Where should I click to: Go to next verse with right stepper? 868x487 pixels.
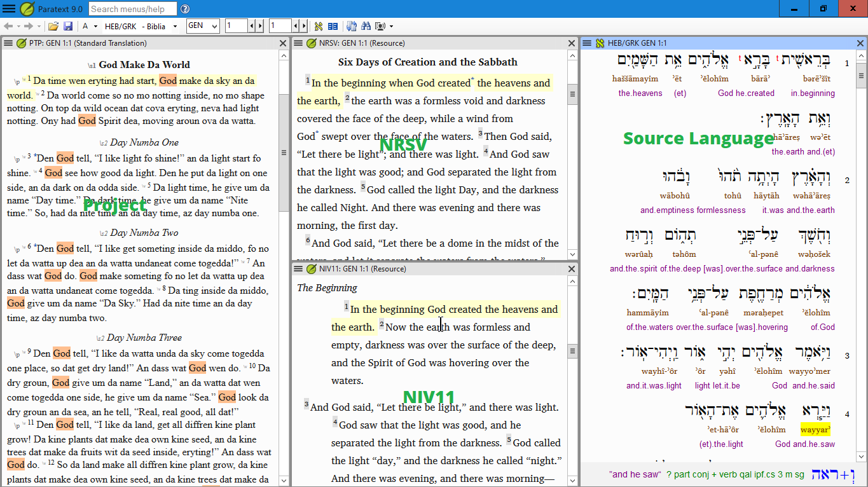[303, 26]
